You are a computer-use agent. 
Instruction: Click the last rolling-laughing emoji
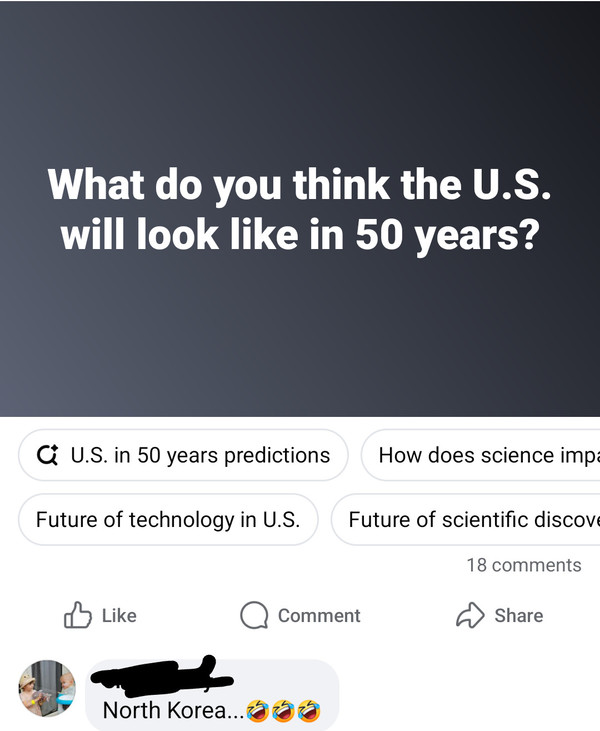click(x=309, y=711)
